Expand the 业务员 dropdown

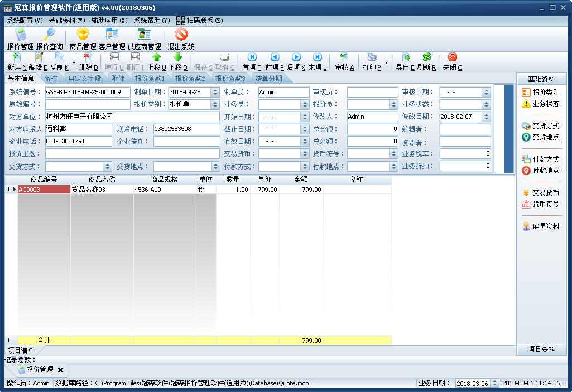pyautogui.click(x=305, y=104)
